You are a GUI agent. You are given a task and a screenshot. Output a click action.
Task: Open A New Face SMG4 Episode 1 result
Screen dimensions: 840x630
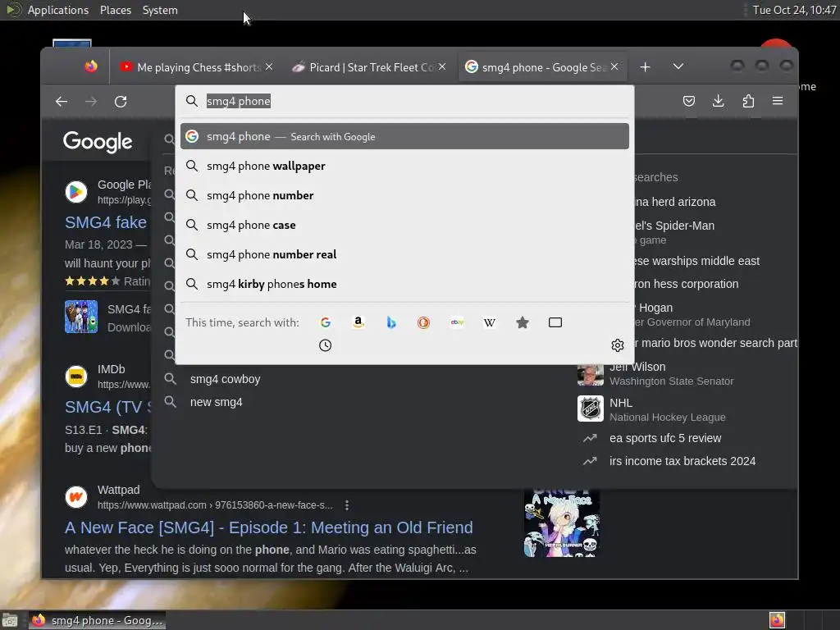pos(268,527)
